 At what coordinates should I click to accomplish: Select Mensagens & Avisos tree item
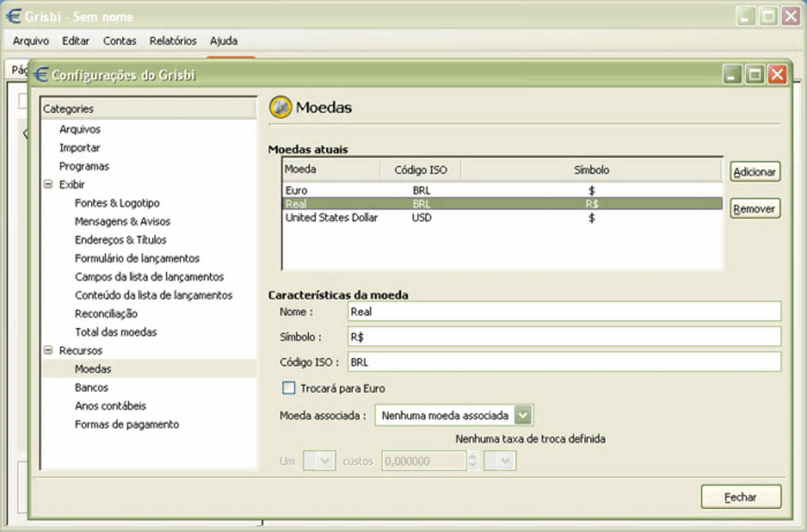point(123,221)
